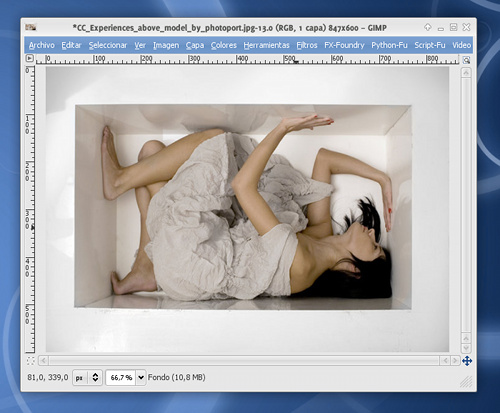The image size is (500, 413).
Task: Open the Script-Fu menu
Action: 430,45
